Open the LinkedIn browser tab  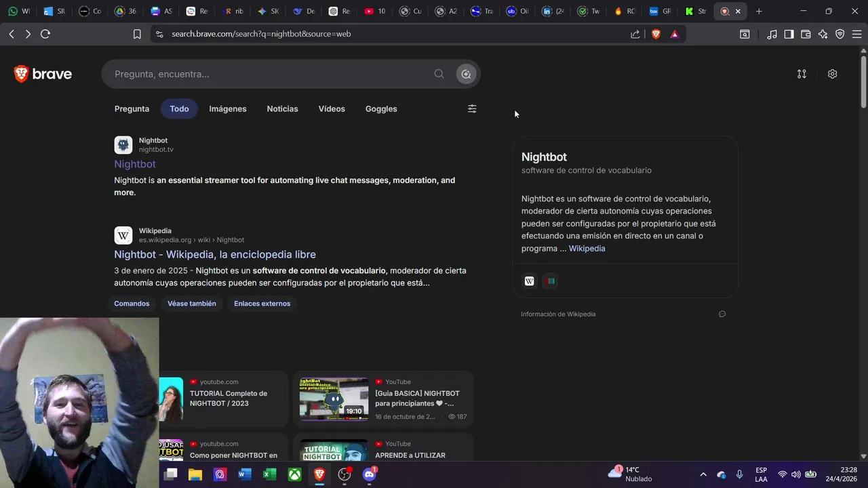pyautogui.click(x=553, y=11)
